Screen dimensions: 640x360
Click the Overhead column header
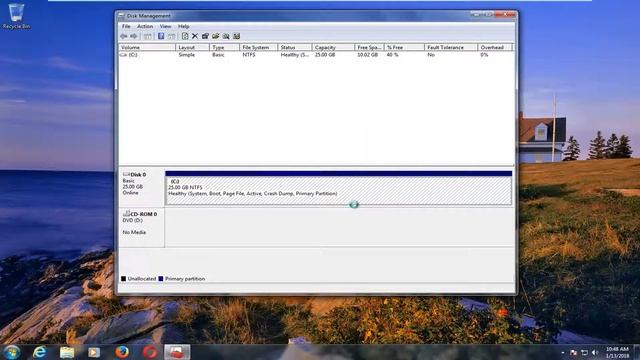tap(495, 47)
